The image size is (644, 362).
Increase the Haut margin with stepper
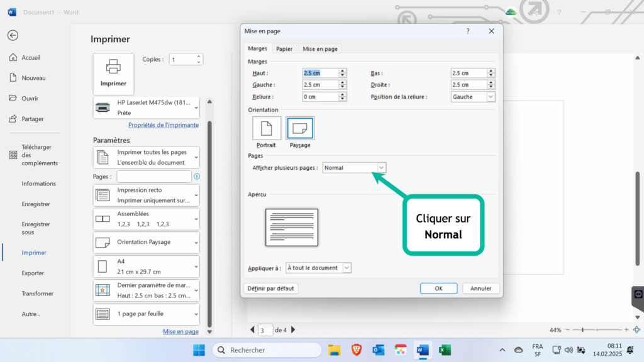(342, 70)
